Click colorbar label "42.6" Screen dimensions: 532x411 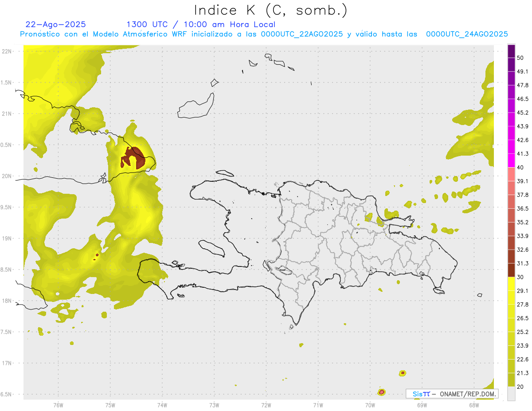(x=523, y=140)
